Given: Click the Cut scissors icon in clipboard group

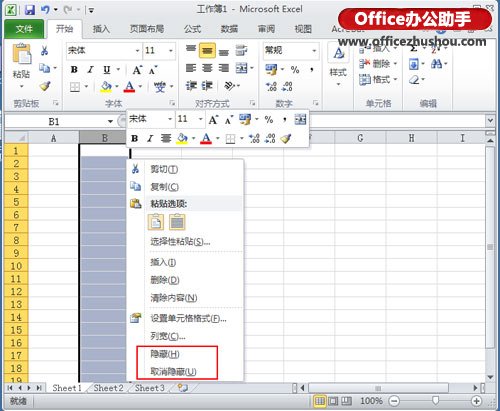Looking at the screenshot, I should [x=44, y=51].
